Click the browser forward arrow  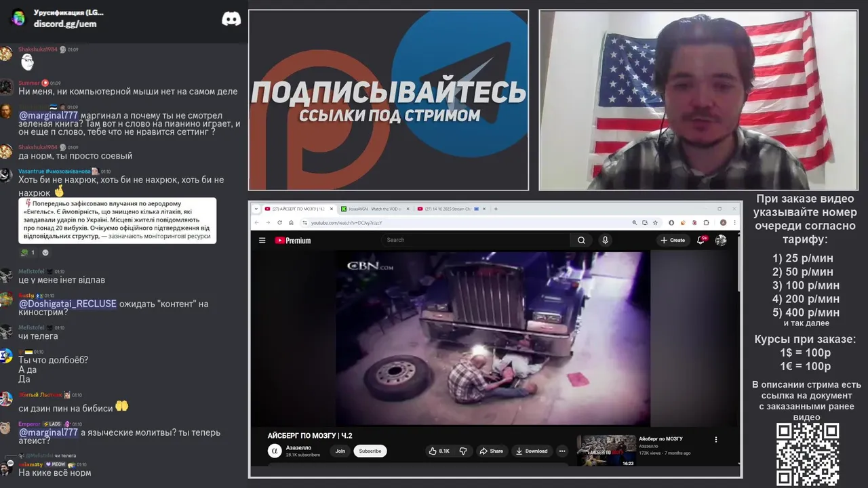pyautogui.click(x=268, y=222)
